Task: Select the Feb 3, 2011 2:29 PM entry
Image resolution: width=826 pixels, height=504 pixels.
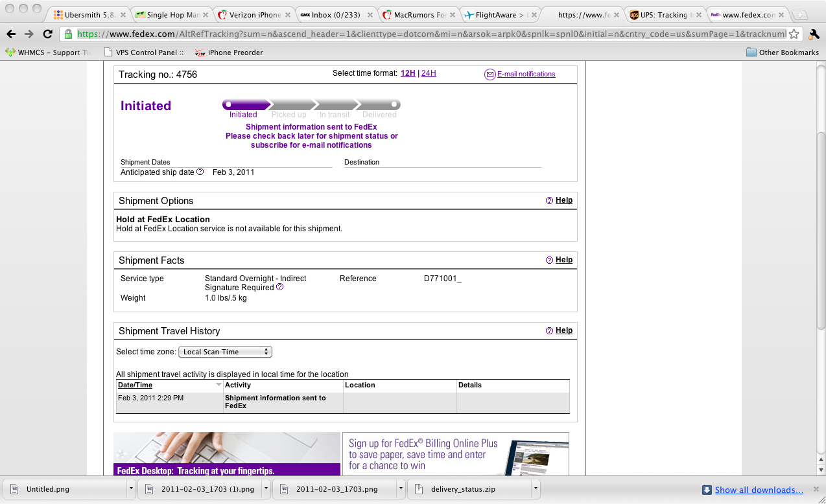Action: pos(150,398)
